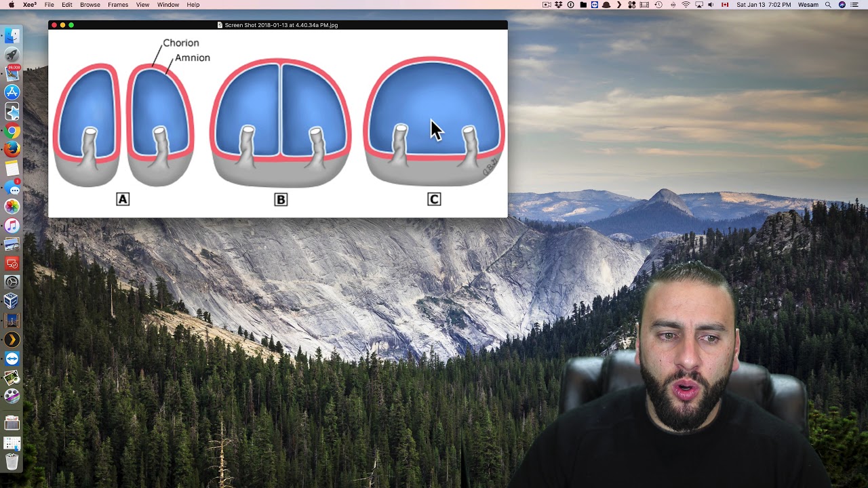The height and width of the screenshot is (488, 868).
Task: Open Notes app in the dock
Action: pos(12,168)
